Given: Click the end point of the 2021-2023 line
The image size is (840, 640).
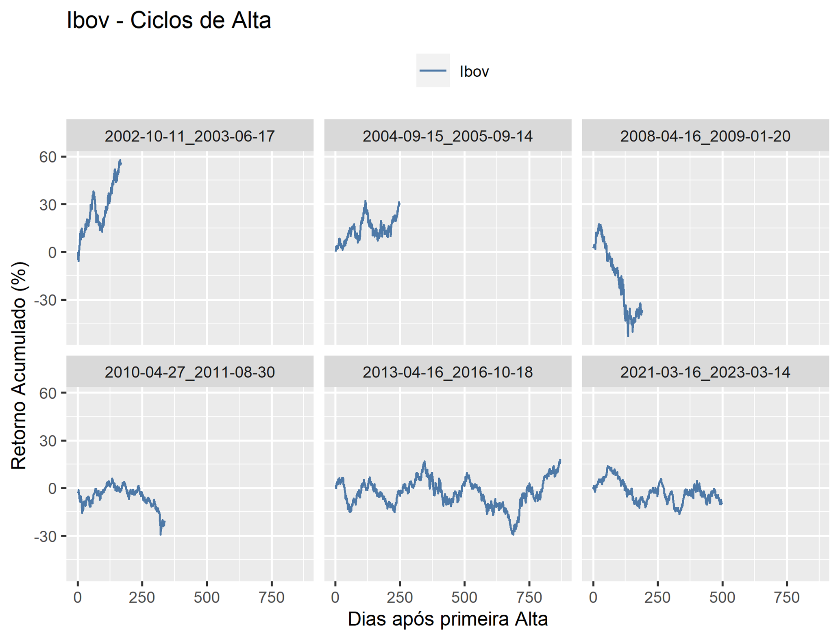Looking at the screenshot, I should click(722, 504).
